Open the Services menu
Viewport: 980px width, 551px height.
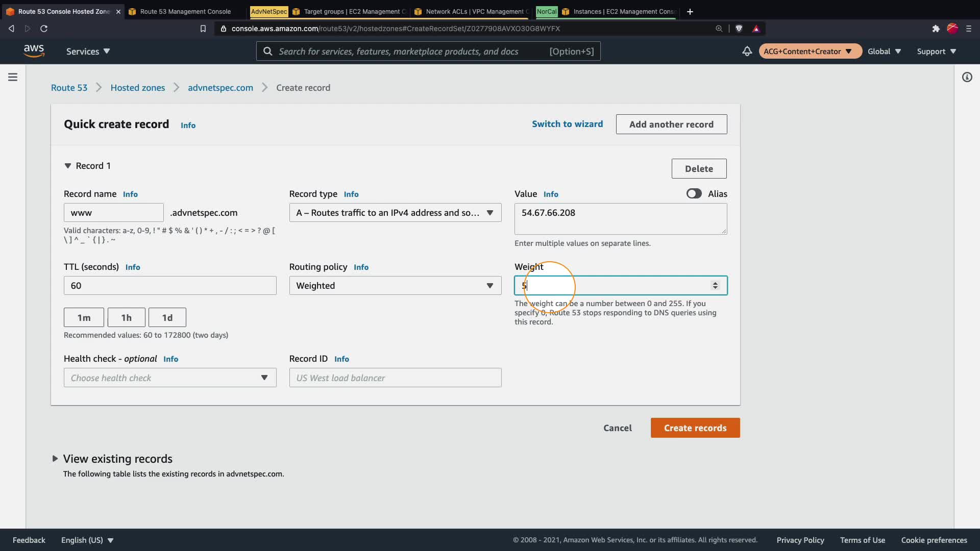88,51
